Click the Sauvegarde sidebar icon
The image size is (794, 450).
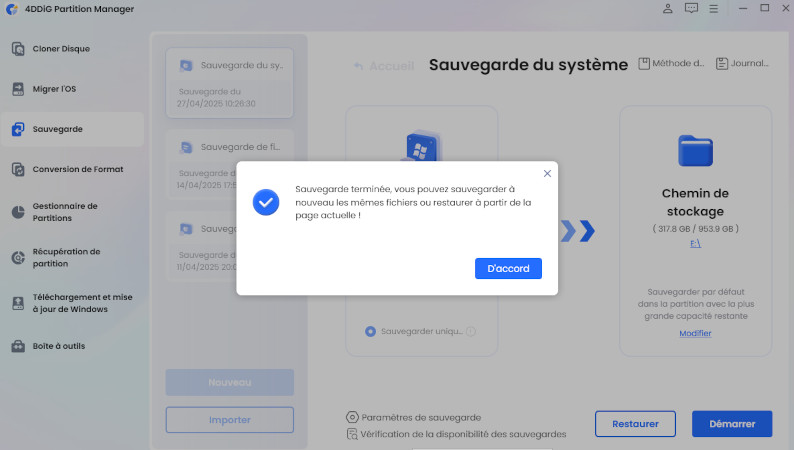(18, 129)
